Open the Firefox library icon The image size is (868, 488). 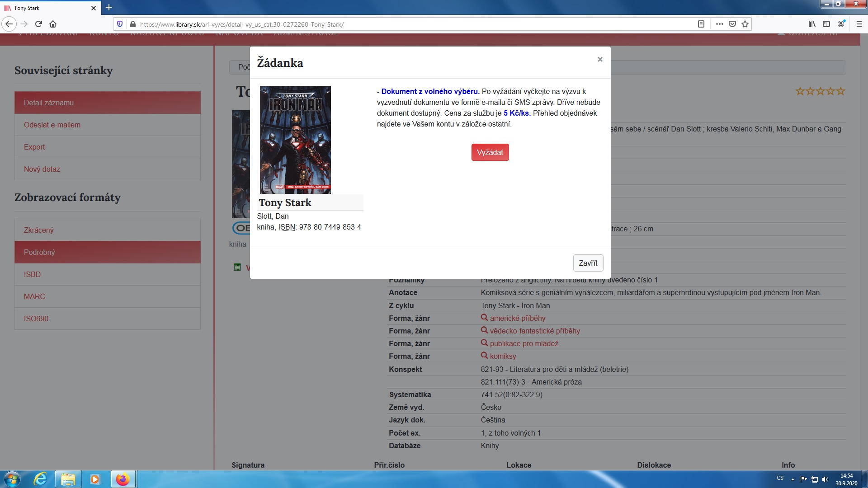(x=812, y=24)
